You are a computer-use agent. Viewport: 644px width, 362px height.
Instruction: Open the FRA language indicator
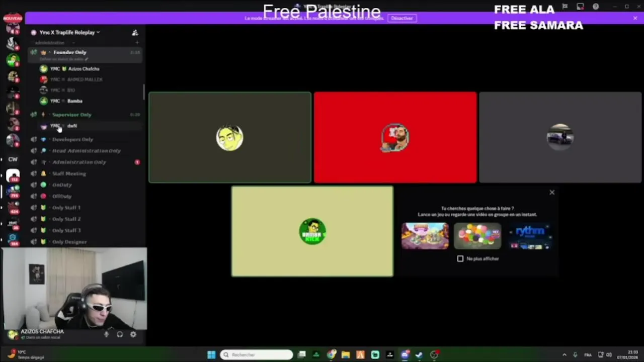pos(588,355)
